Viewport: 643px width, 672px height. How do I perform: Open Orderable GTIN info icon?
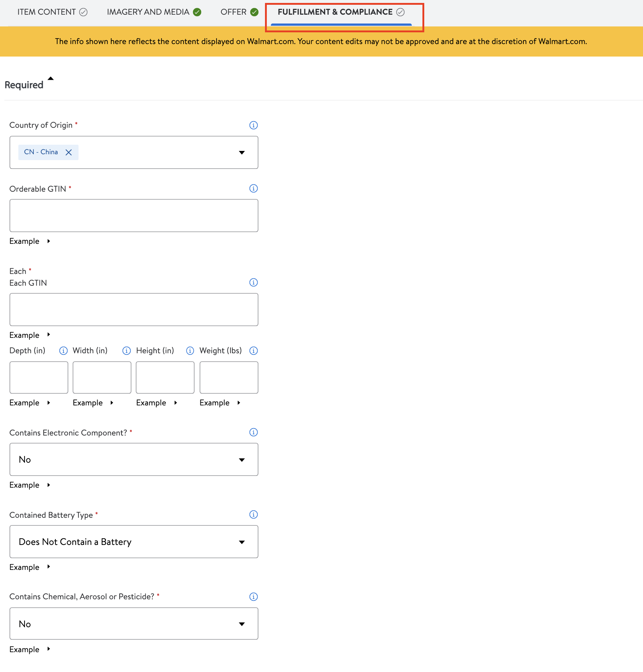point(253,188)
